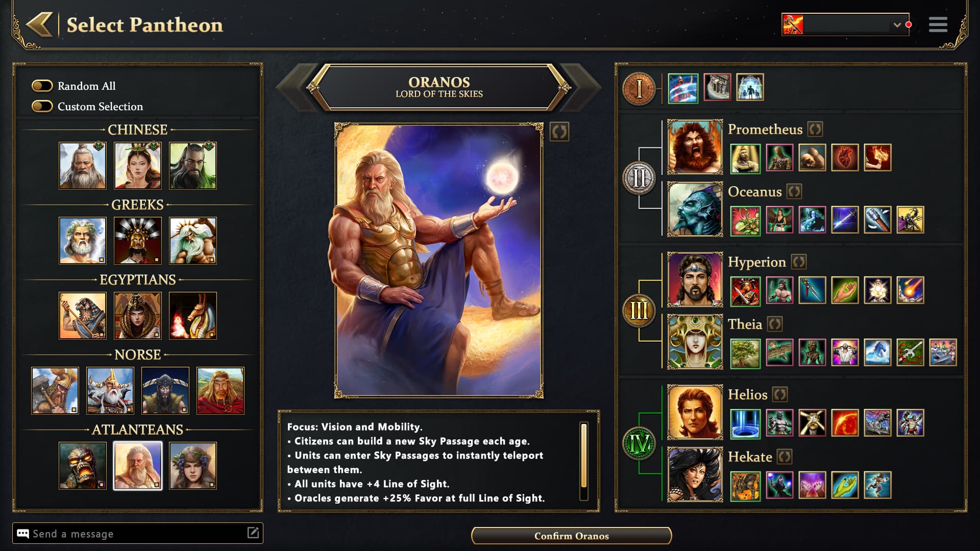Enable the Custom Selection switch
The image size is (980, 551).
point(42,106)
